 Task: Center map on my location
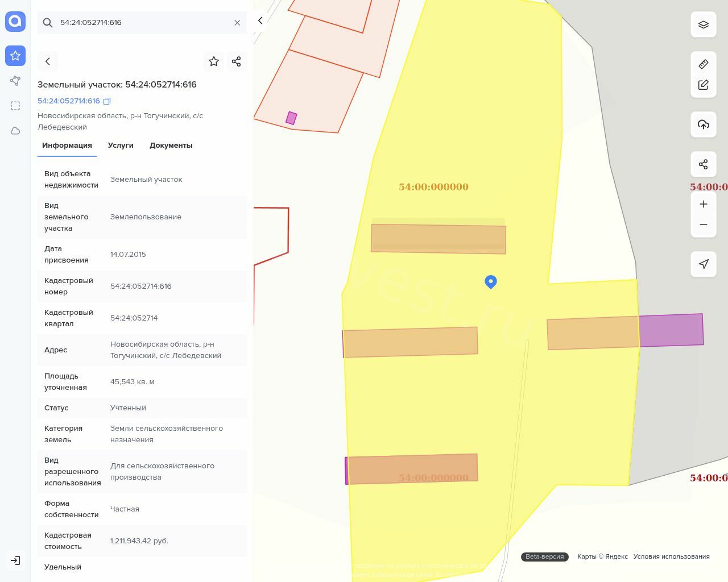coord(704,264)
